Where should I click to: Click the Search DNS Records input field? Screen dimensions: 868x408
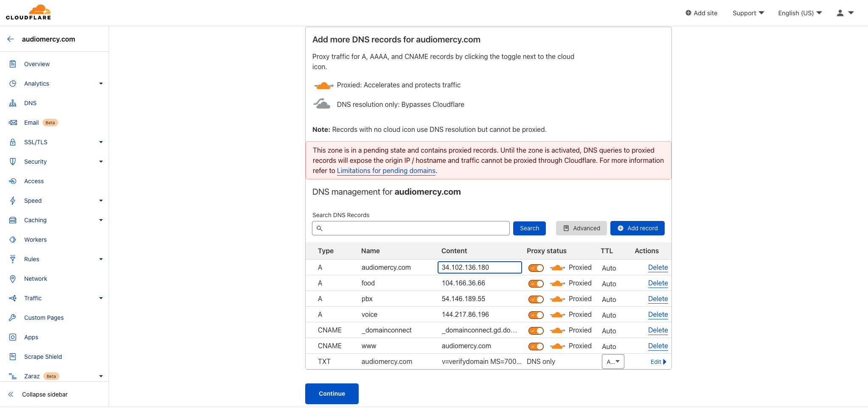411,228
